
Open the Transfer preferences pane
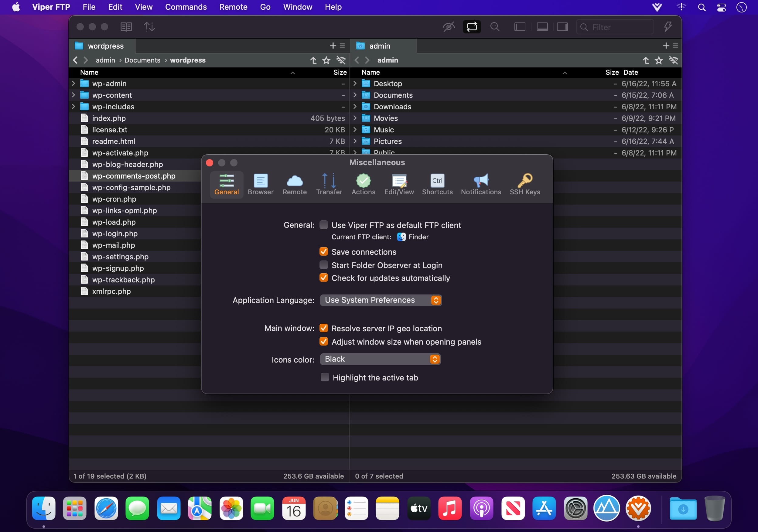point(329,184)
